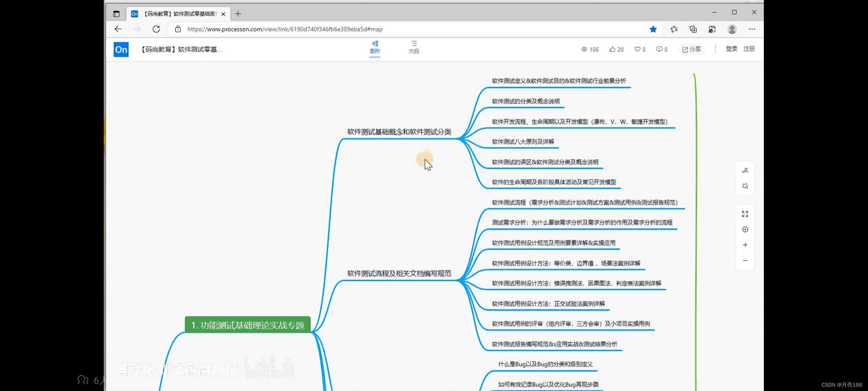868x391 pixels.
Task: Zoom in with the plus icon
Action: click(745, 245)
